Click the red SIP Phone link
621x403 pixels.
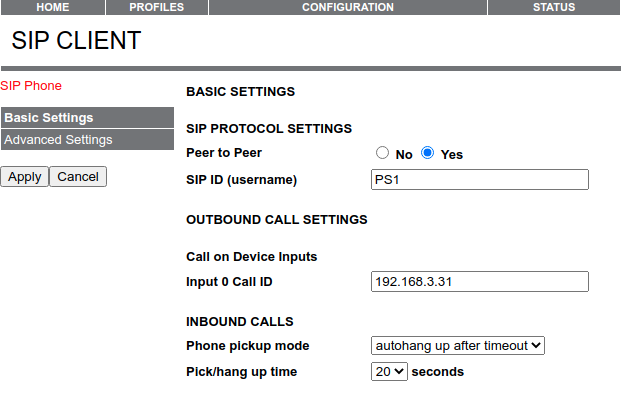31,86
